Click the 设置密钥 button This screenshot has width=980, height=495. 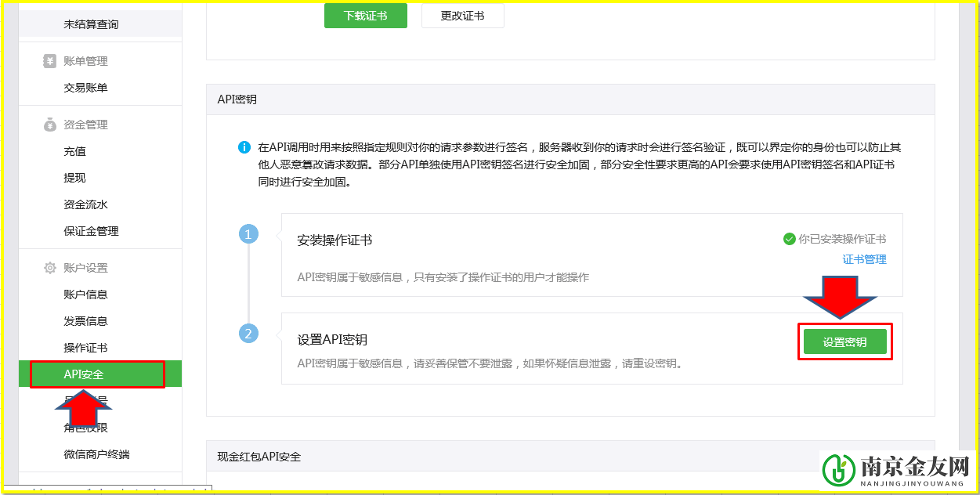(x=844, y=341)
